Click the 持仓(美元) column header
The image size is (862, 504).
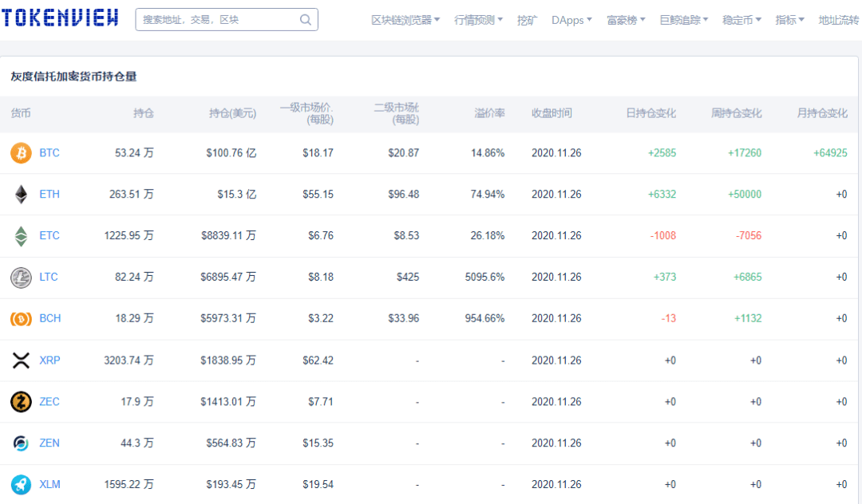[x=232, y=114]
